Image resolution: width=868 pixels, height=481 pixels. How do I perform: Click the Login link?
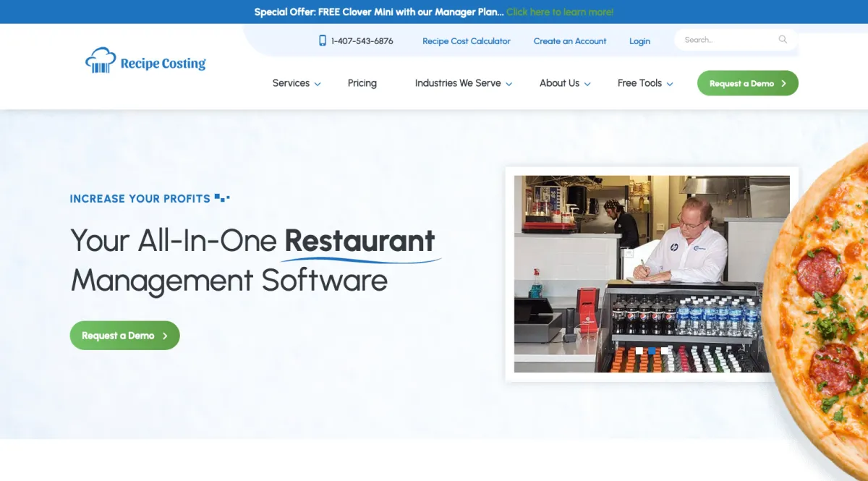(x=639, y=41)
